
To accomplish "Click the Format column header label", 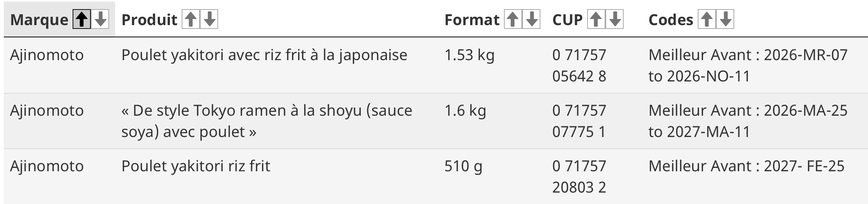I will (472, 20).
